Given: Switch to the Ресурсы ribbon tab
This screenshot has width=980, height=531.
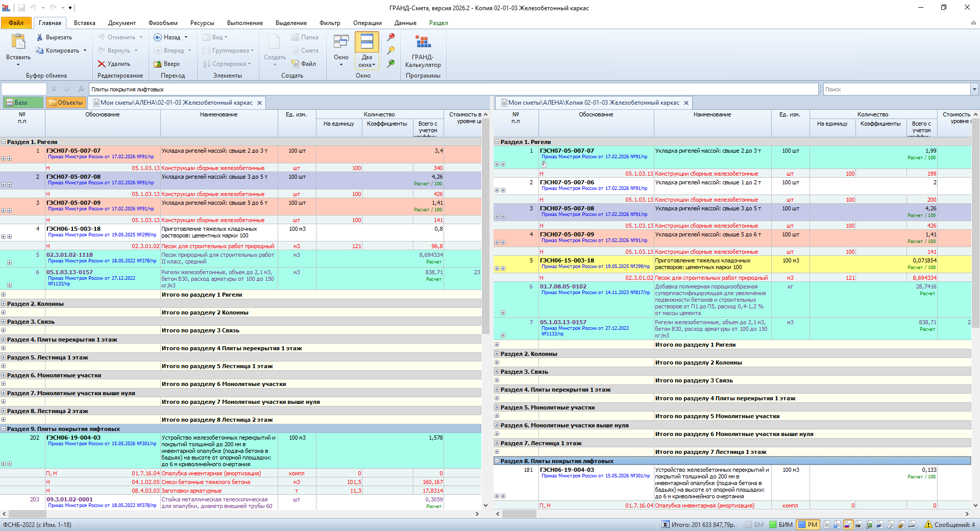Looking at the screenshot, I should point(202,23).
